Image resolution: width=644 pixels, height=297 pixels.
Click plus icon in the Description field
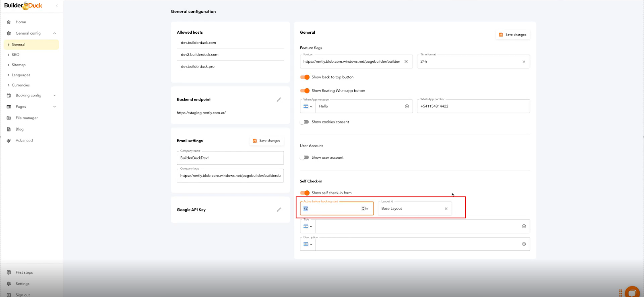point(524,244)
